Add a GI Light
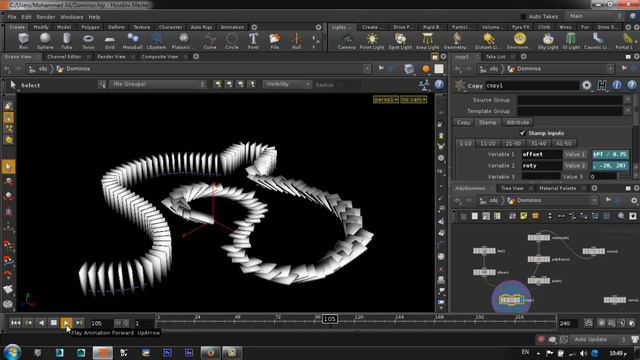 coord(571,41)
